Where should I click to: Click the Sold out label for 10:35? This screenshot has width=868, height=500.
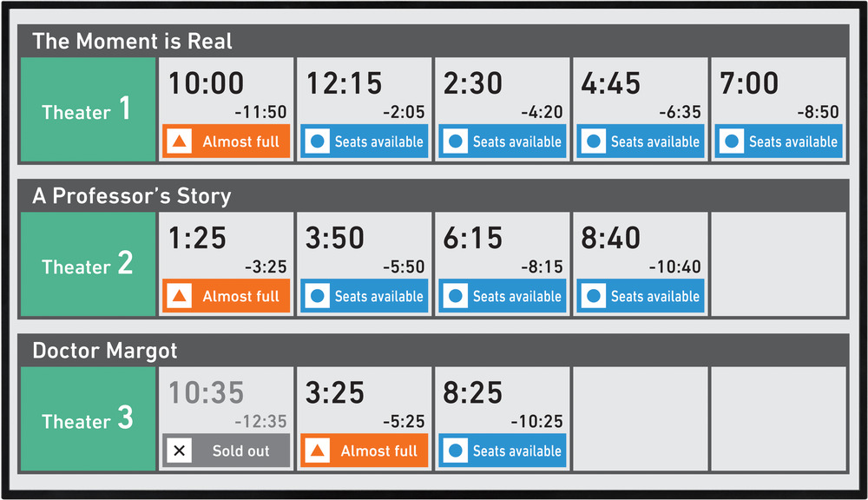click(240, 451)
